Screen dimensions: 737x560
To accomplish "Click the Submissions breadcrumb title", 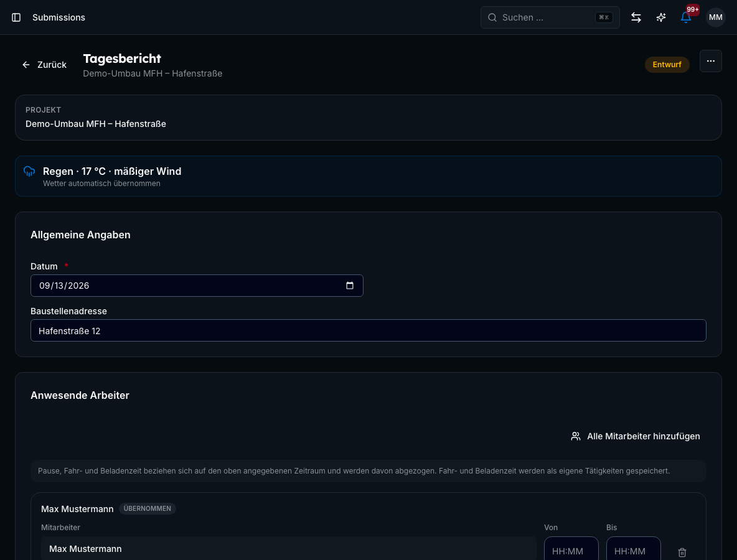I will click(59, 17).
